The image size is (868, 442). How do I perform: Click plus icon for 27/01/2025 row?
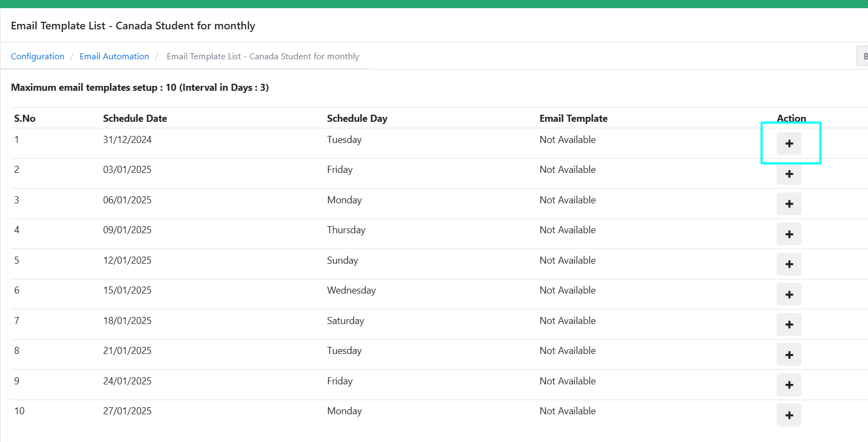click(x=789, y=415)
